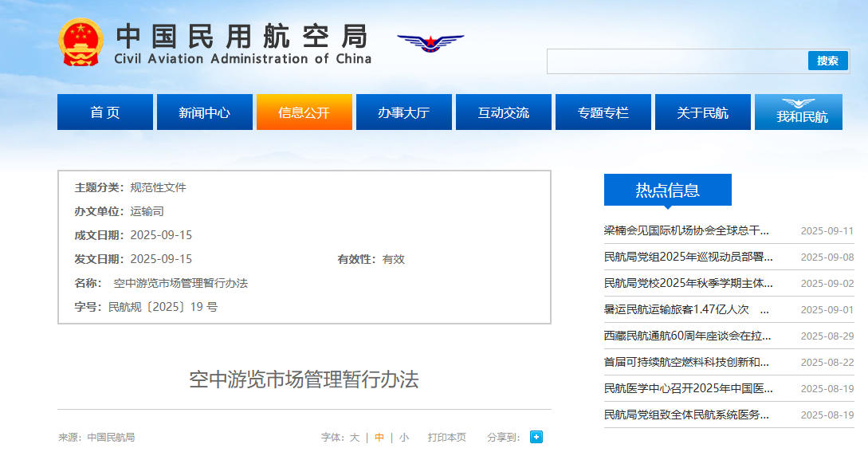
Task: Open 关于民航 about menu
Action: (x=702, y=112)
